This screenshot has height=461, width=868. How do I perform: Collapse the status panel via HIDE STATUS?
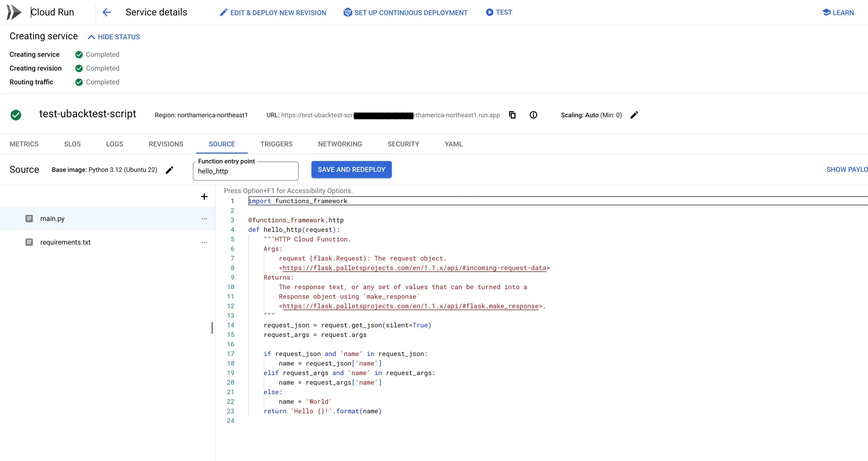[113, 37]
